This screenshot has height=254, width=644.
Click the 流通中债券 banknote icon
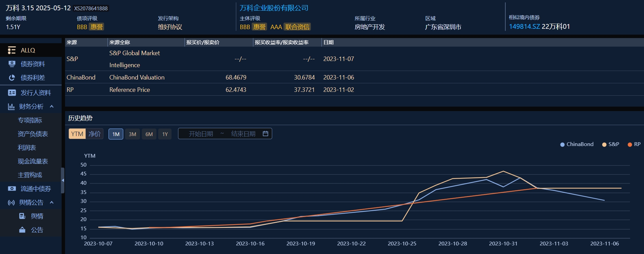(12, 189)
